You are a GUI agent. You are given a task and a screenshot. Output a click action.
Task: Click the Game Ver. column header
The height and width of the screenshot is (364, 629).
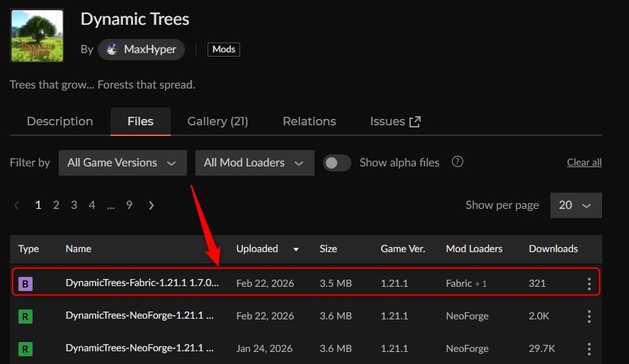point(403,249)
